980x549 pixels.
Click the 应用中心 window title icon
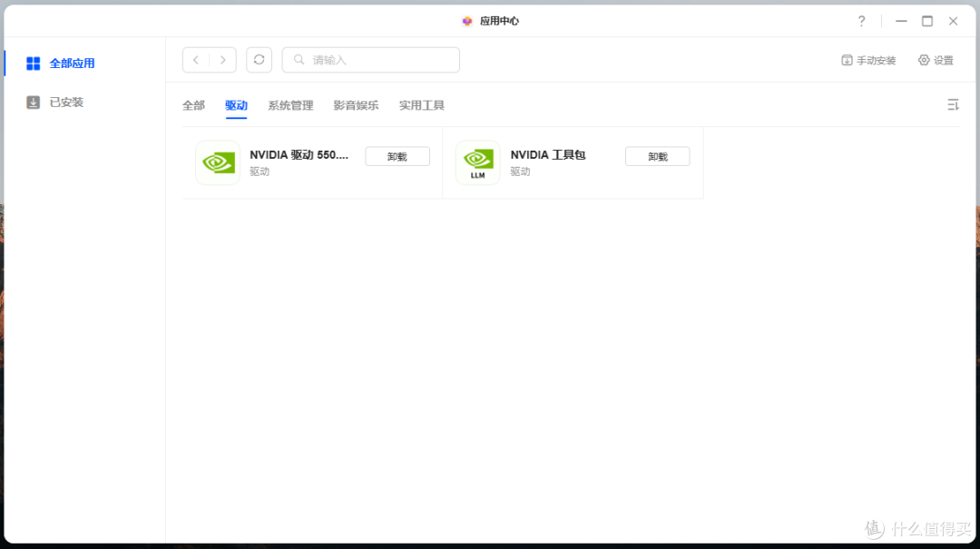(x=467, y=20)
